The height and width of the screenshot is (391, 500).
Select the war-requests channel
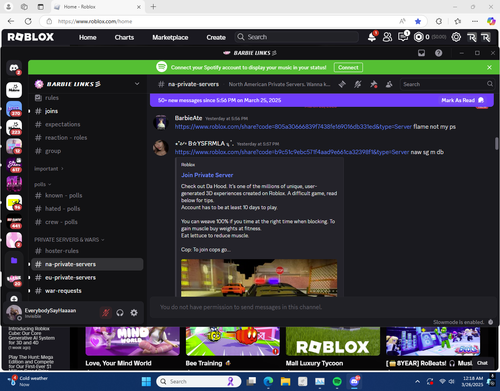point(87,291)
